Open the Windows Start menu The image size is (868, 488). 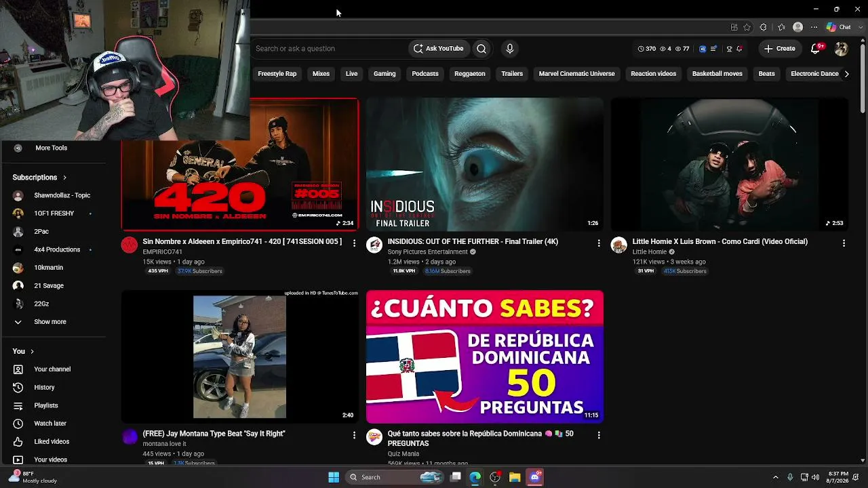(334, 477)
